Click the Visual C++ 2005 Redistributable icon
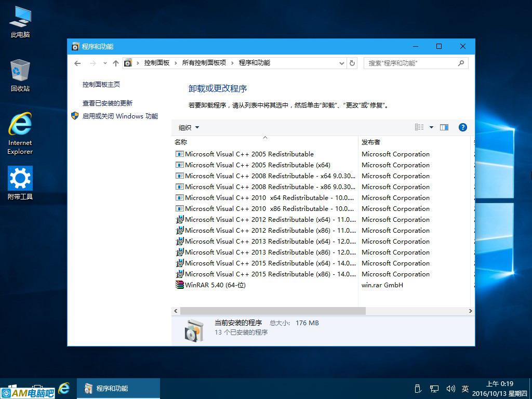Viewport: 532px width, 399px height. pyautogui.click(x=179, y=154)
